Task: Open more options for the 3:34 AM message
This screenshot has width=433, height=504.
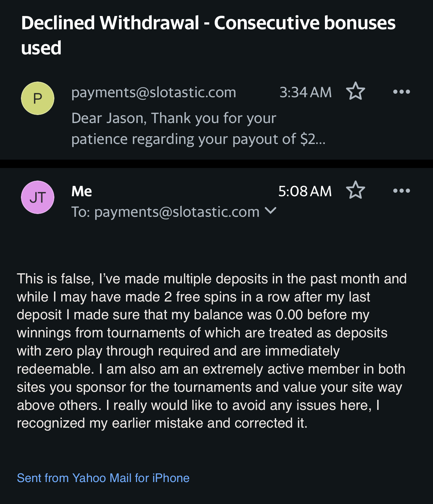Action: point(401,92)
